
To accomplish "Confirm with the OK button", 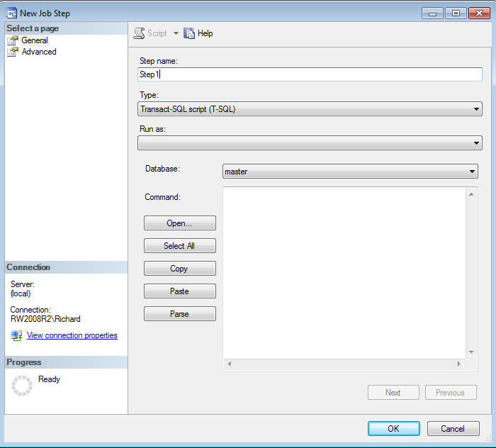I will (x=394, y=429).
